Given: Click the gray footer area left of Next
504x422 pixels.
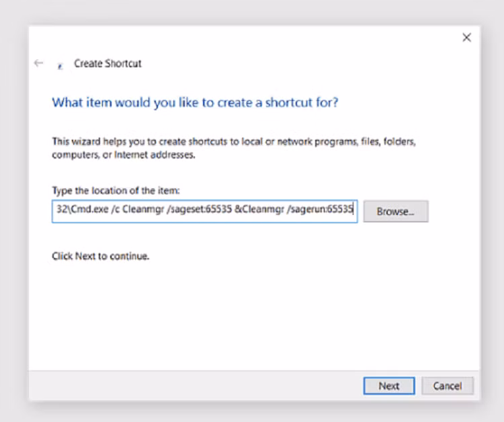Looking at the screenshot, I should (x=202, y=386).
